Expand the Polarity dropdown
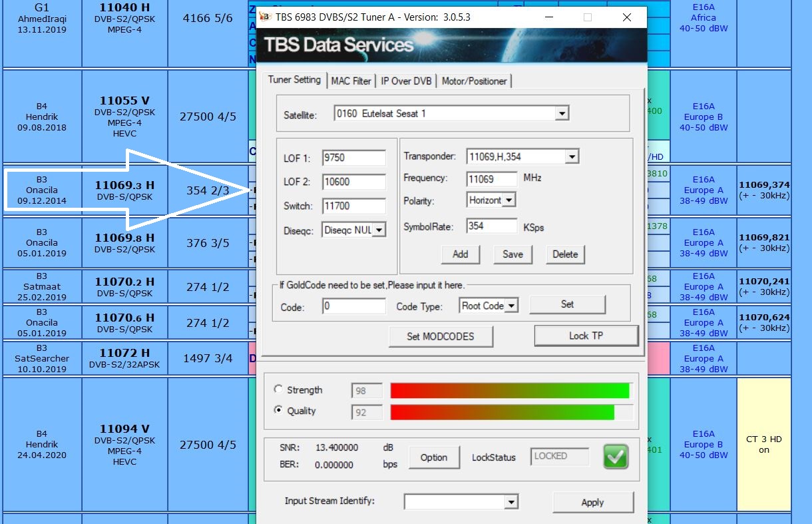Image resolution: width=812 pixels, height=524 pixels. (509, 200)
